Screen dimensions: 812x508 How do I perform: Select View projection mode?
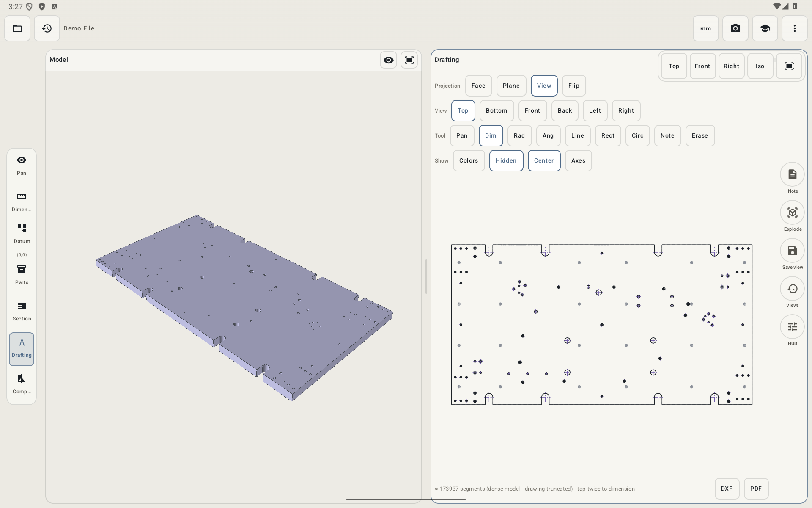tap(544, 86)
